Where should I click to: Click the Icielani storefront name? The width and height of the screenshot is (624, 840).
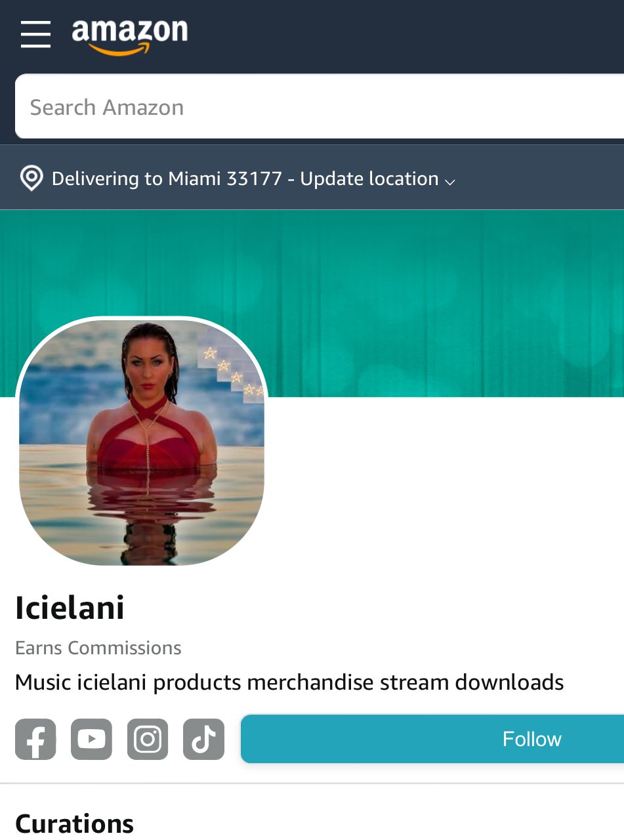[x=70, y=608]
